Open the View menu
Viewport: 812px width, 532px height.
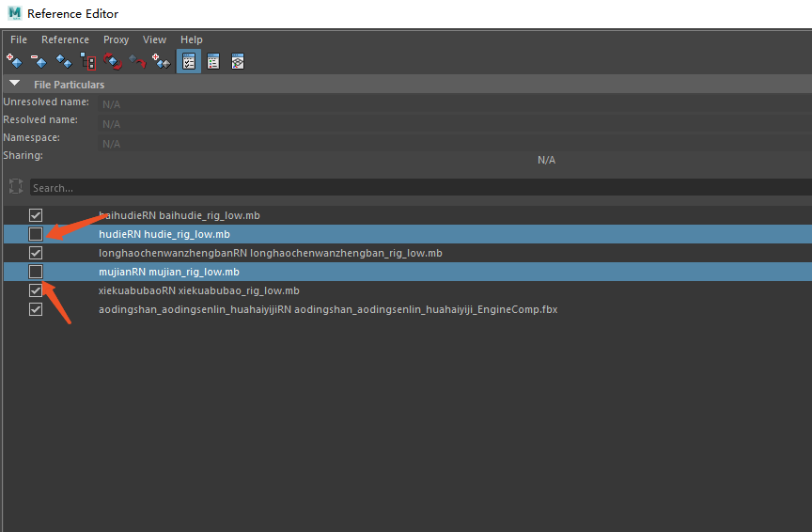[x=154, y=39]
